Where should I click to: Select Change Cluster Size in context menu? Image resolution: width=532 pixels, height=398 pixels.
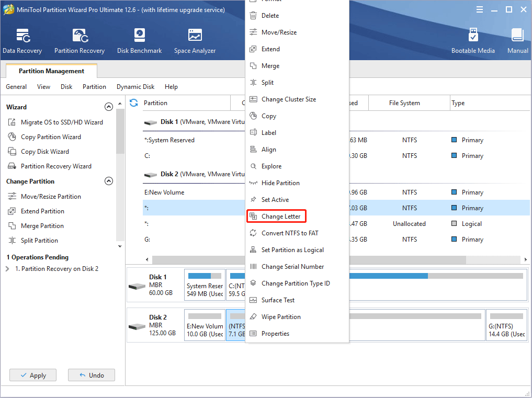[297, 99]
